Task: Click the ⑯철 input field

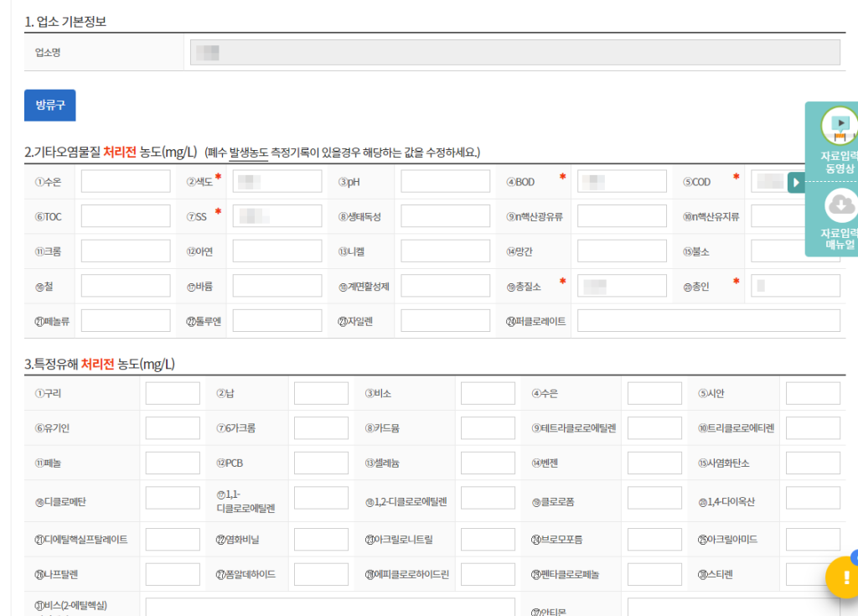Action: click(126, 286)
